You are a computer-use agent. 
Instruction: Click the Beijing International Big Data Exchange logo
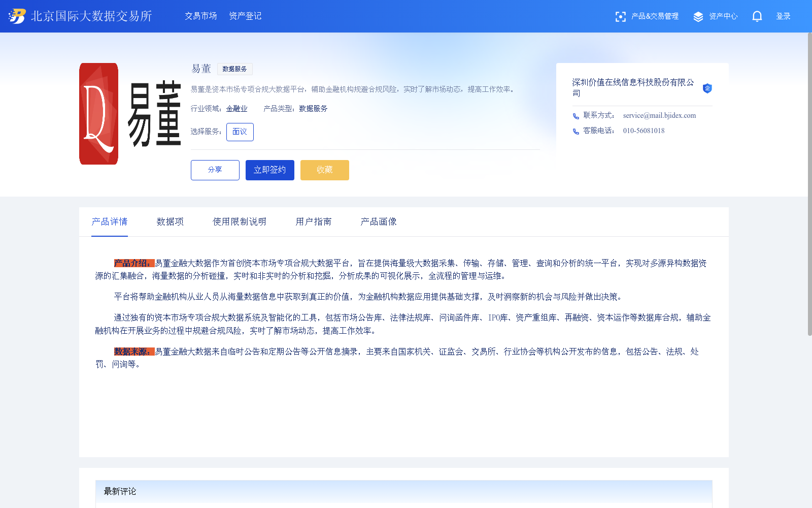(x=80, y=16)
